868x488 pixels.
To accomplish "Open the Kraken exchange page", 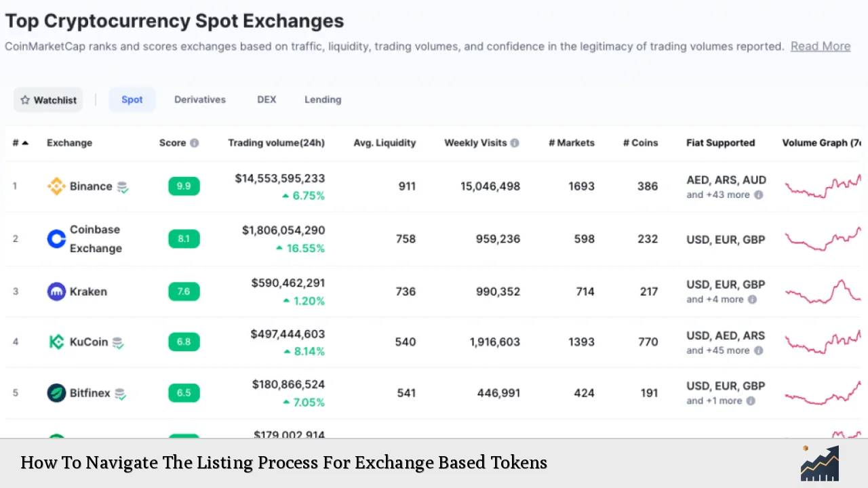I will pos(88,291).
